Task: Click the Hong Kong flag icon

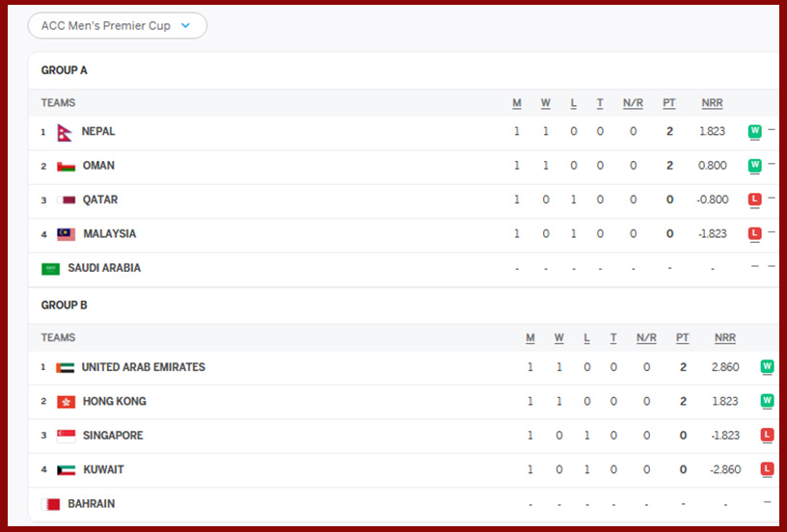Action: pos(66,402)
